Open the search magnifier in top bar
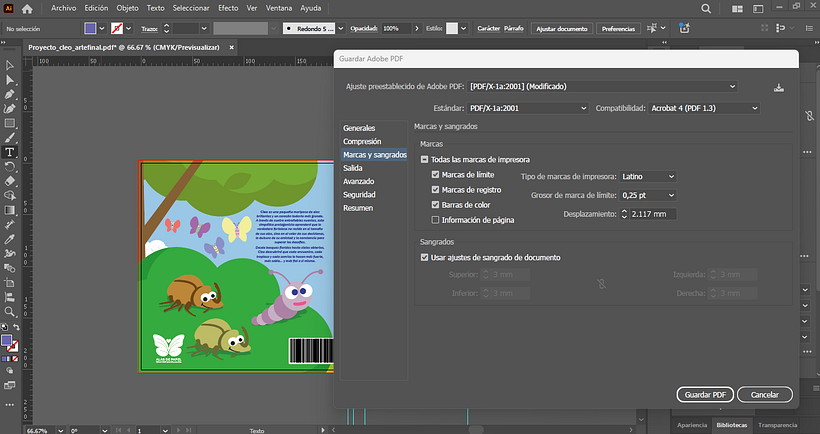The height and width of the screenshot is (434, 820). click(706, 8)
